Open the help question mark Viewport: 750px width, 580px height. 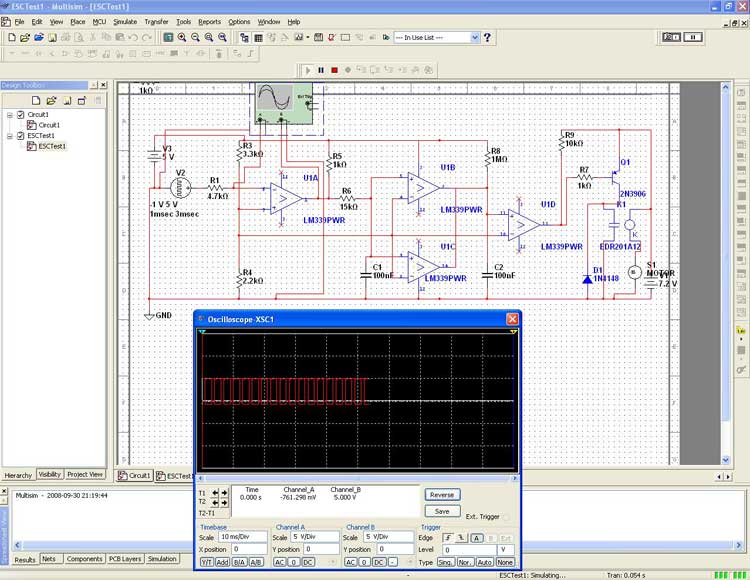(x=487, y=37)
